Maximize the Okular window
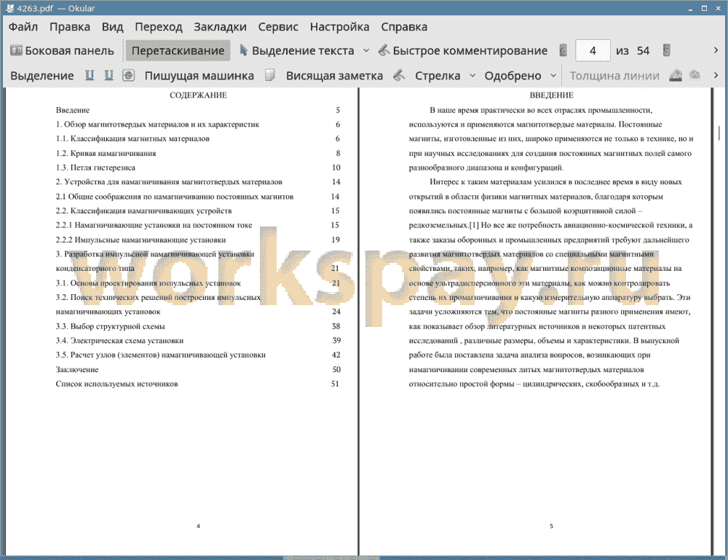Viewport: 728px width, 560px height. coord(704,8)
